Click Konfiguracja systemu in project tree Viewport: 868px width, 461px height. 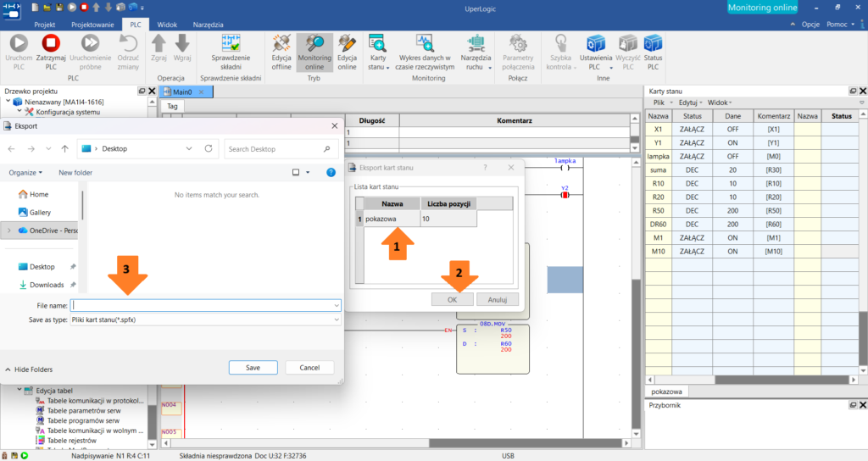point(68,112)
